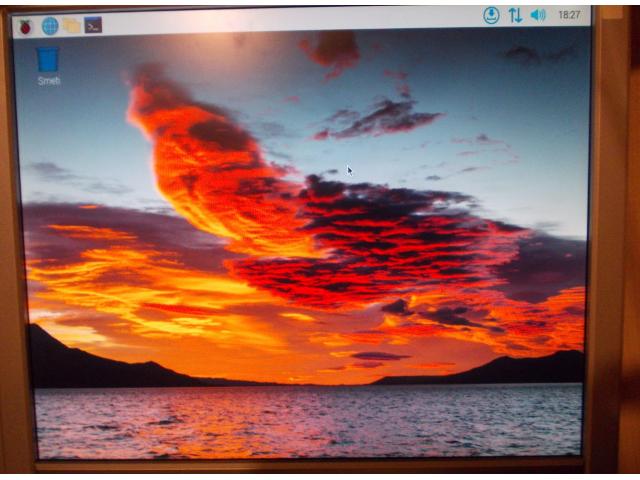Click the clock showing 18:27
640x480 pixels.
(569, 15)
